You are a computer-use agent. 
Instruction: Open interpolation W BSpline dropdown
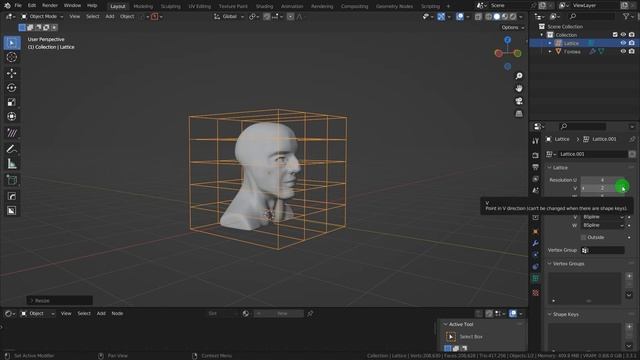pyautogui.click(x=603, y=225)
